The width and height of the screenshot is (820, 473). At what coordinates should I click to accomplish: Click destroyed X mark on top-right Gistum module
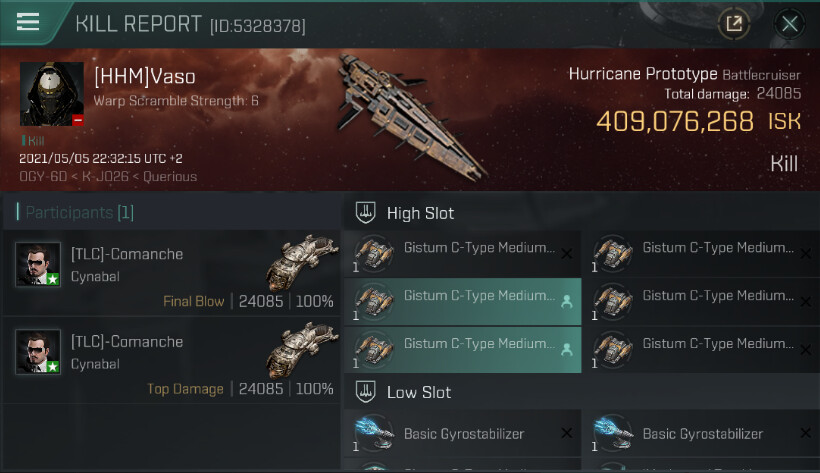point(806,254)
